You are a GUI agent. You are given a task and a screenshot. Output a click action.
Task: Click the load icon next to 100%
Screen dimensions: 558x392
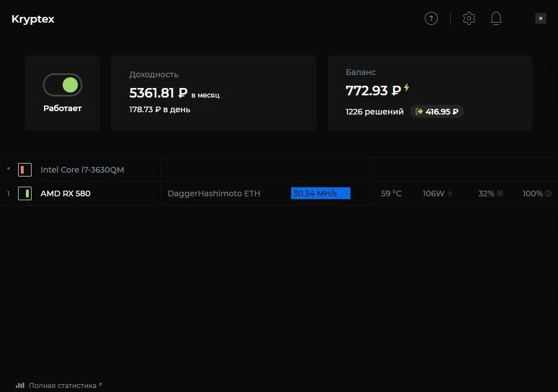(x=548, y=193)
